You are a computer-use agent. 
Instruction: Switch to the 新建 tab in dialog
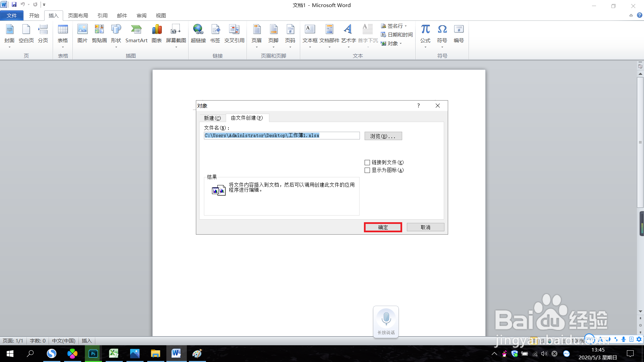[x=212, y=118]
